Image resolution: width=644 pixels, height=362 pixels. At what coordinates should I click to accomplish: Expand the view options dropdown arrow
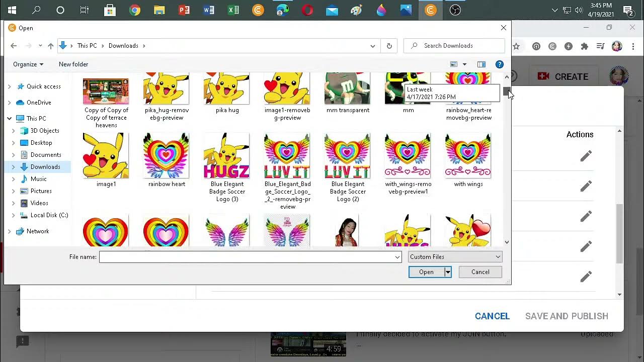(x=464, y=64)
